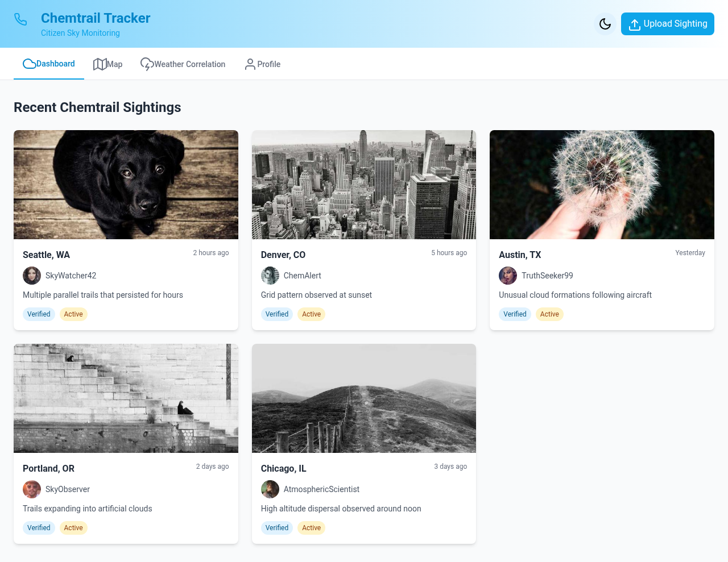
Task: Open the Dashboard tab
Action: pos(49,64)
